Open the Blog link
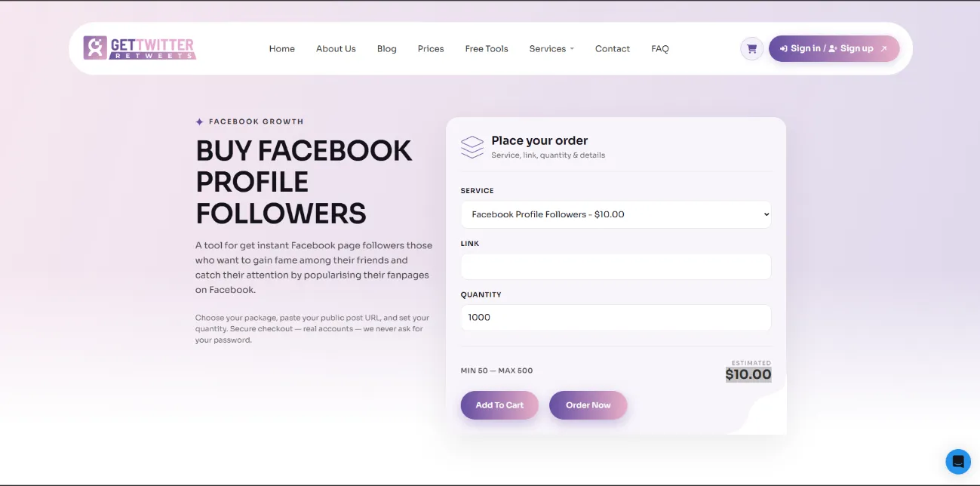This screenshot has height=486, width=980. (387, 48)
